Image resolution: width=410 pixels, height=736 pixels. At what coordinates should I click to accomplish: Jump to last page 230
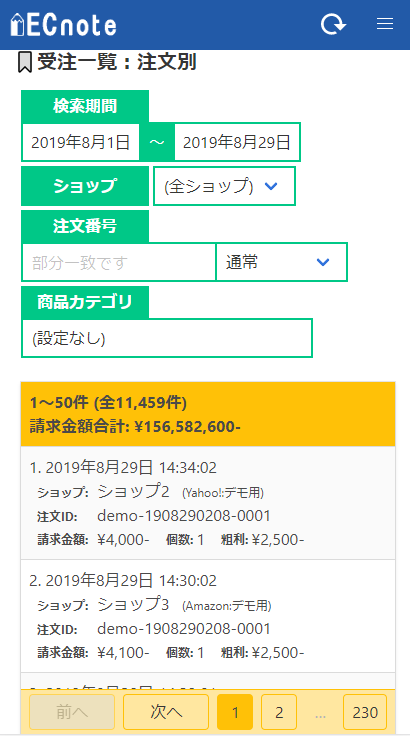coord(365,712)
